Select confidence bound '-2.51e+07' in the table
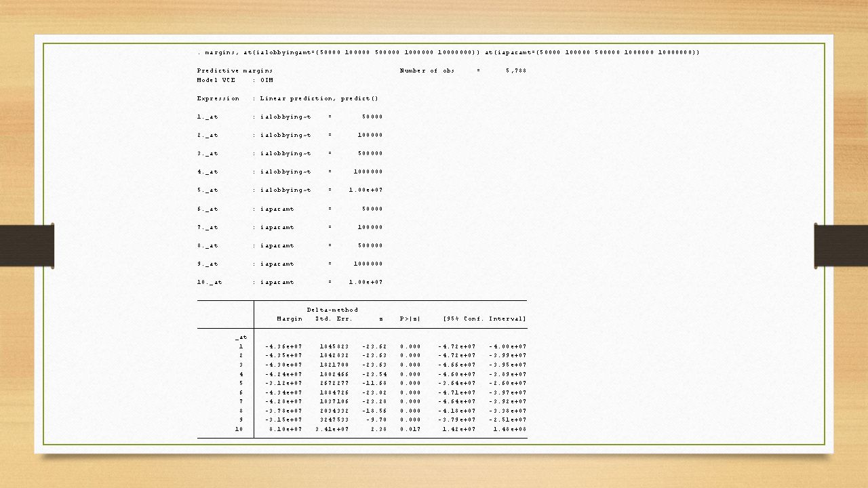Viewport: 868px width, 488px height. click(508, 420)
